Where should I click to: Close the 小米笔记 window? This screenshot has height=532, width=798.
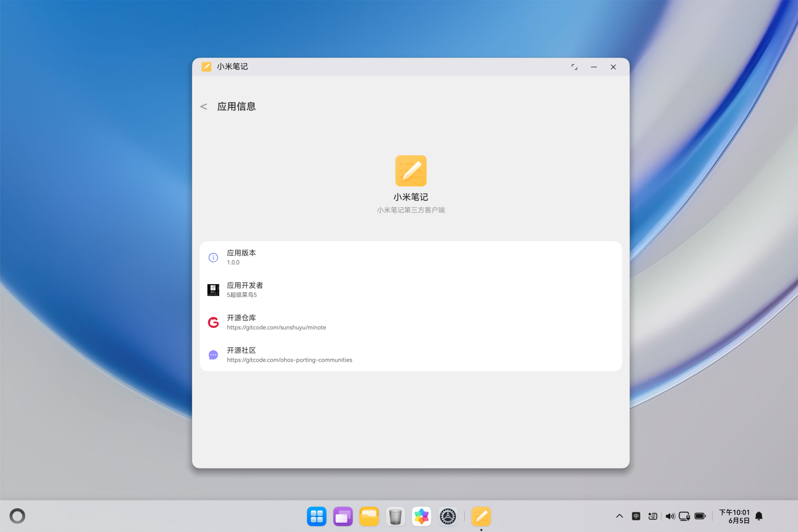pos(613,67)
